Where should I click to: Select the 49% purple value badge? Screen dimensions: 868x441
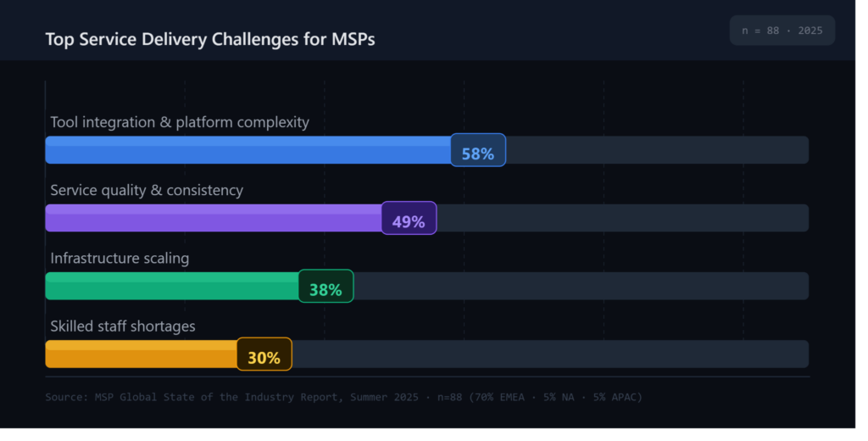coord(409,218)
